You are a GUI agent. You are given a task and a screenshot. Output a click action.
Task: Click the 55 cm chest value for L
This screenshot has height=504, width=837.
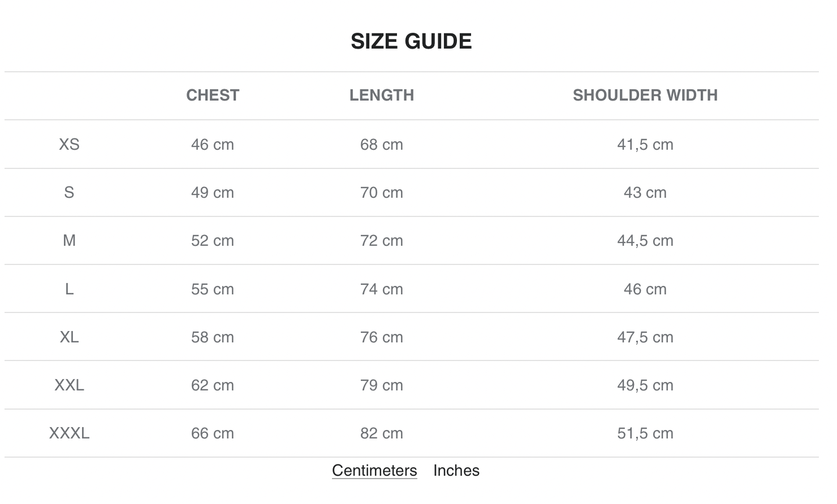(x=212, y=289)
